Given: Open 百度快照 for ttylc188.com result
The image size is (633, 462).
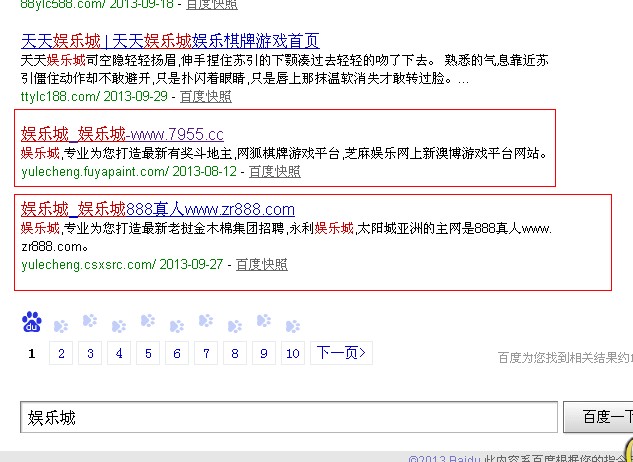Looking at the screenshot, I should click(x=206, y=97).
